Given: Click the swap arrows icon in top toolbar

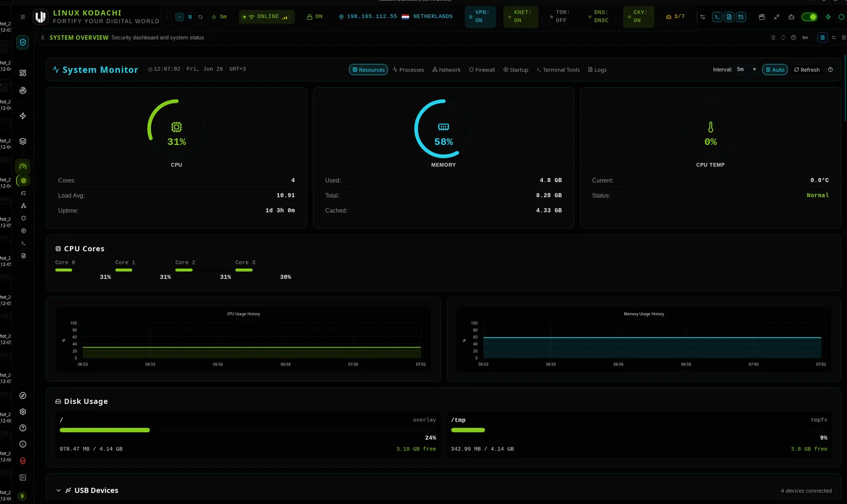Looking at the screenshot, I should [702, 17].
